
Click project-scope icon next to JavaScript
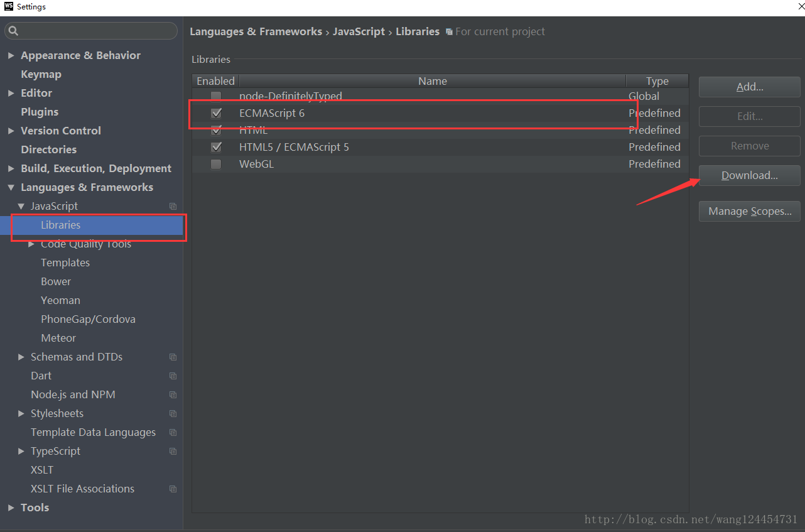[x=173, y=207]
